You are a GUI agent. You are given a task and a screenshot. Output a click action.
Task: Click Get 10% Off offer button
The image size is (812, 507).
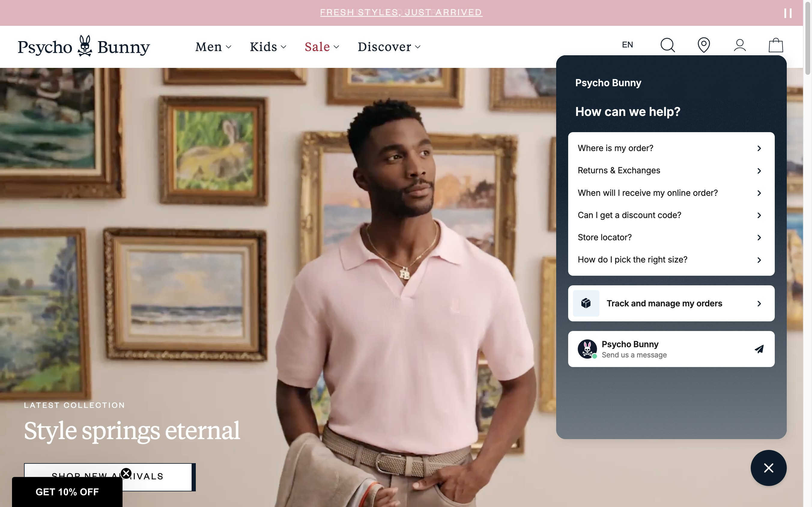[x=67, y=492]
